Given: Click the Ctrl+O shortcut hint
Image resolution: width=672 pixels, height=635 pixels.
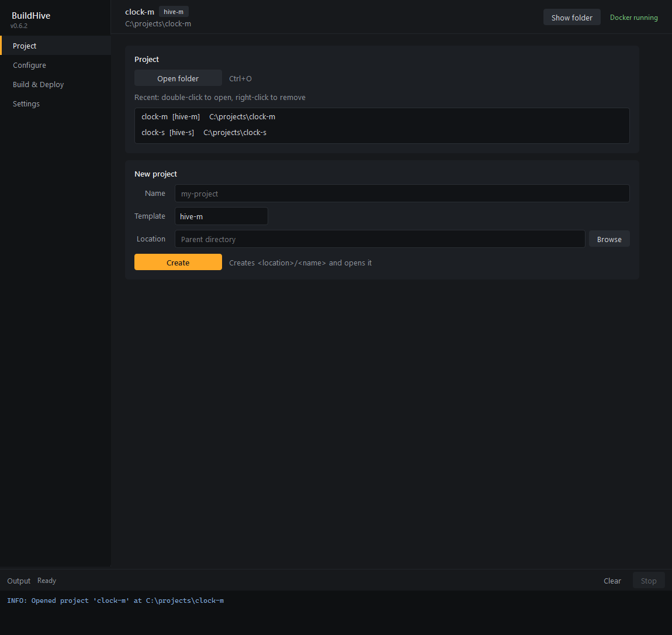Looking at the screenshot, I should click(240, 78).
